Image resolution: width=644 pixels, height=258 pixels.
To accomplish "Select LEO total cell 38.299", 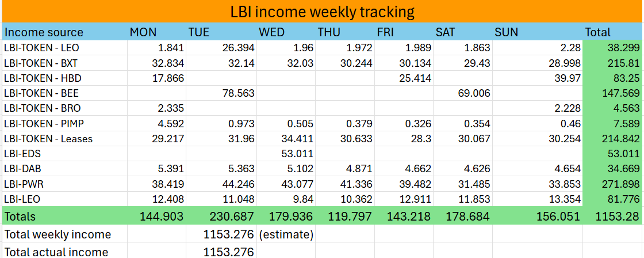I will 613,48.
